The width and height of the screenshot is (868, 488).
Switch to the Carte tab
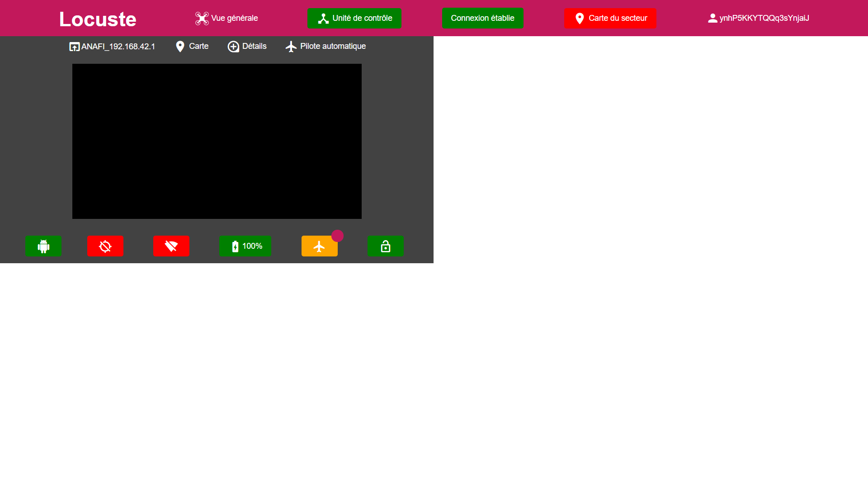tap(192, 46)
